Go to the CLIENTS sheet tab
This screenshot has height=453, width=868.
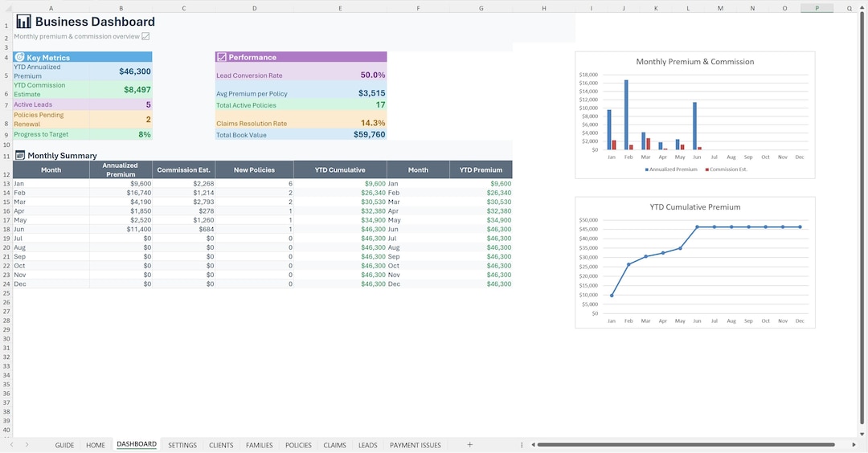221,445
